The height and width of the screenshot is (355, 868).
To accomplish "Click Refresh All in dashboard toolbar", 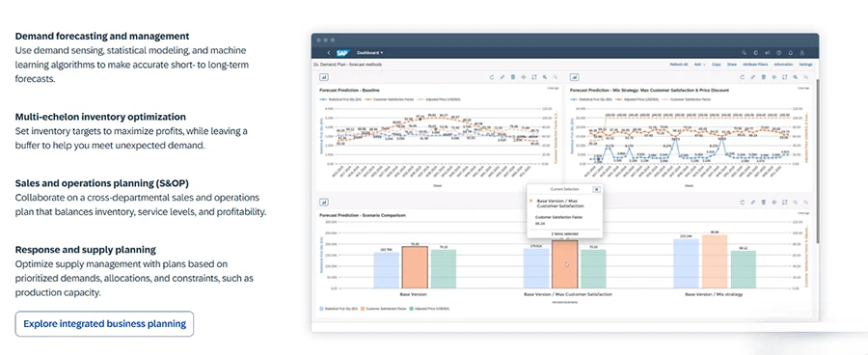I will 679,65.
